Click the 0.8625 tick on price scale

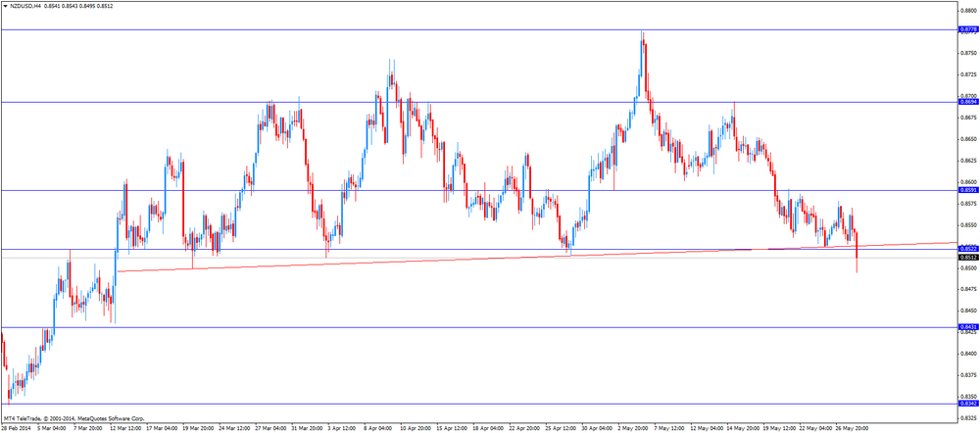point(969,161)
